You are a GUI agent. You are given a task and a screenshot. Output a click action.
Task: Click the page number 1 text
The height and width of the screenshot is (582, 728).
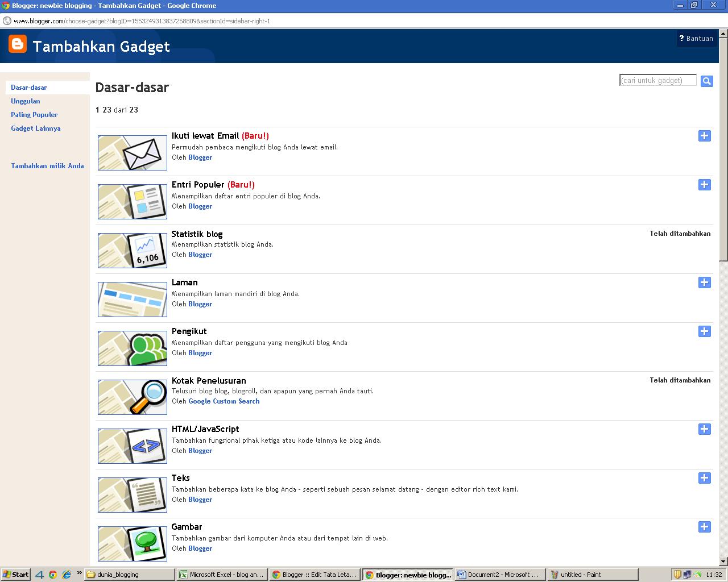pos(97,110)
